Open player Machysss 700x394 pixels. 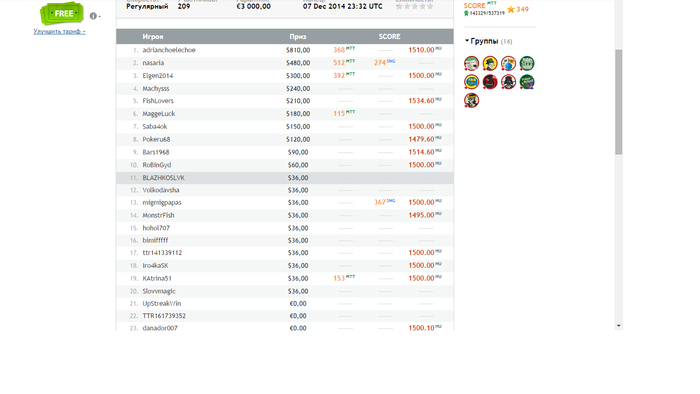coord(156,88)
